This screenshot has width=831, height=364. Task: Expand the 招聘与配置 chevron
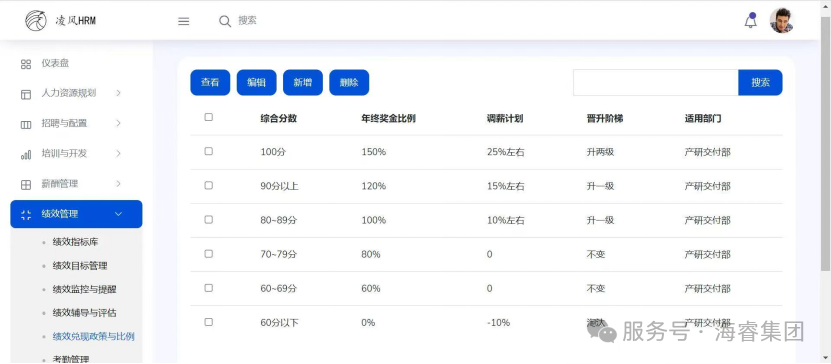click(x=118, y=123)
